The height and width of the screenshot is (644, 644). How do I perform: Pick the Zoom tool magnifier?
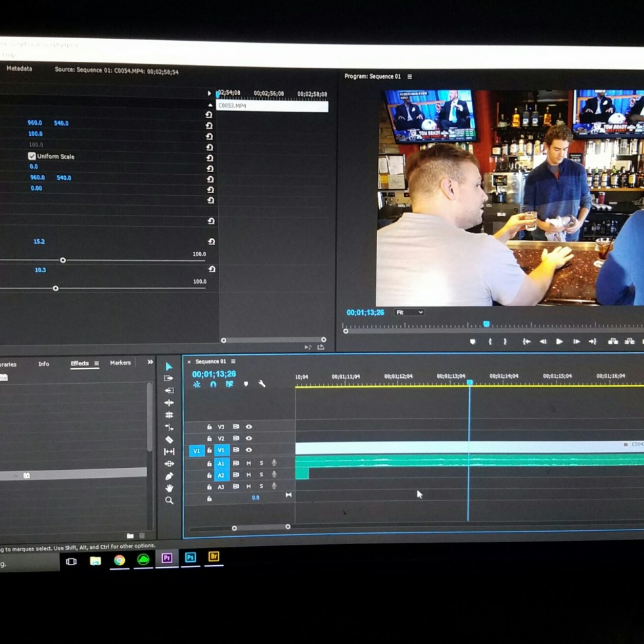point(169,500)
